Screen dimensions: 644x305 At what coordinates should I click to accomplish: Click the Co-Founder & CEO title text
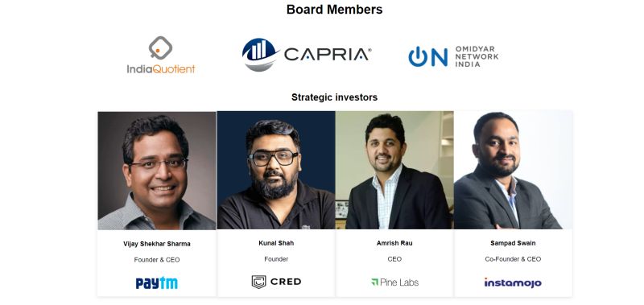(513, 259)
